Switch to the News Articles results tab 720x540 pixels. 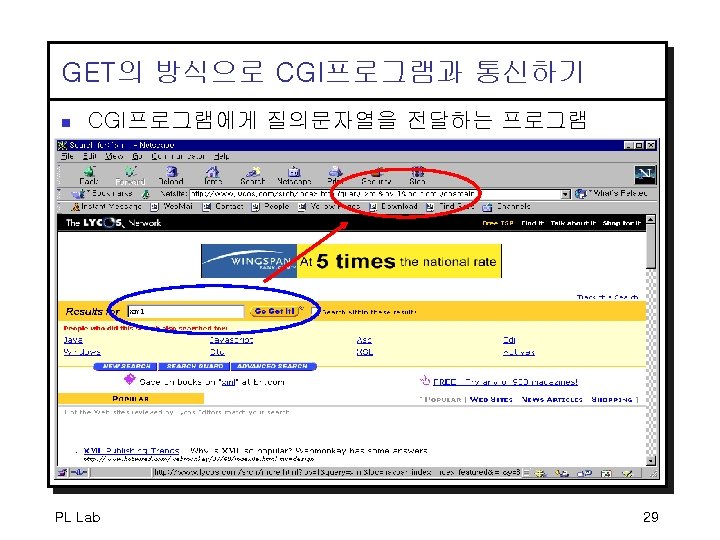[552, 399]
